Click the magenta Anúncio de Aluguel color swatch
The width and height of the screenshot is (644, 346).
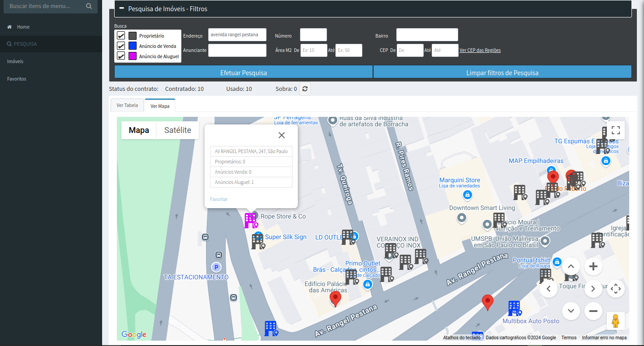(133, 56)
